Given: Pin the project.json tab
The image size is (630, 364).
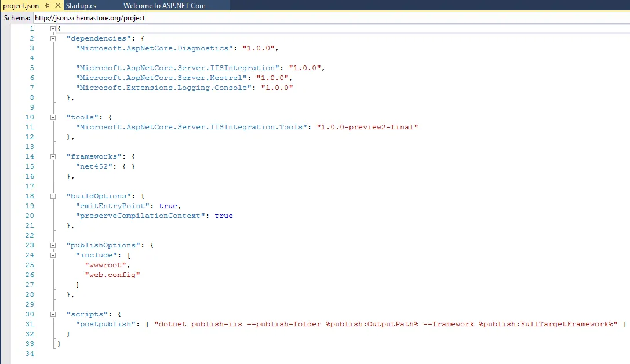Looking at the screenshot, I should tap(48, 6).
